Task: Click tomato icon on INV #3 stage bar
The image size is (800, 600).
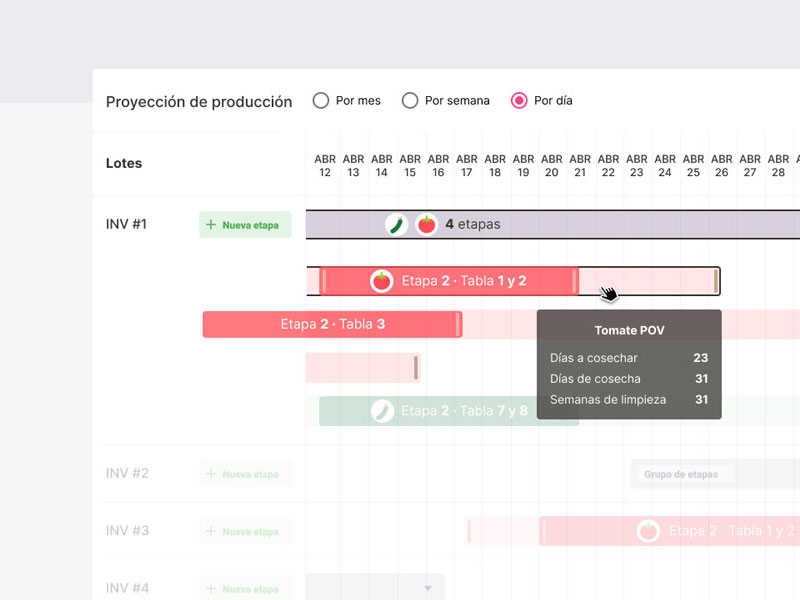Action: point(648,531)
